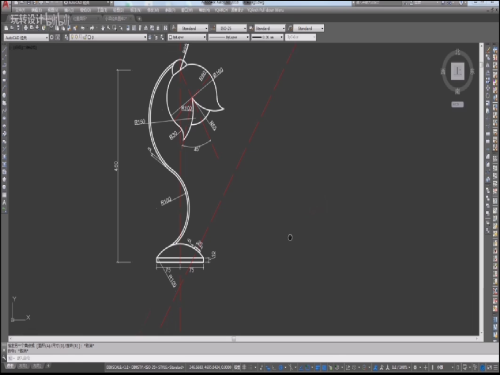Expand the ByLayer linetype dropdown
The width and height of the screenshot is (500, 375).
229,37
